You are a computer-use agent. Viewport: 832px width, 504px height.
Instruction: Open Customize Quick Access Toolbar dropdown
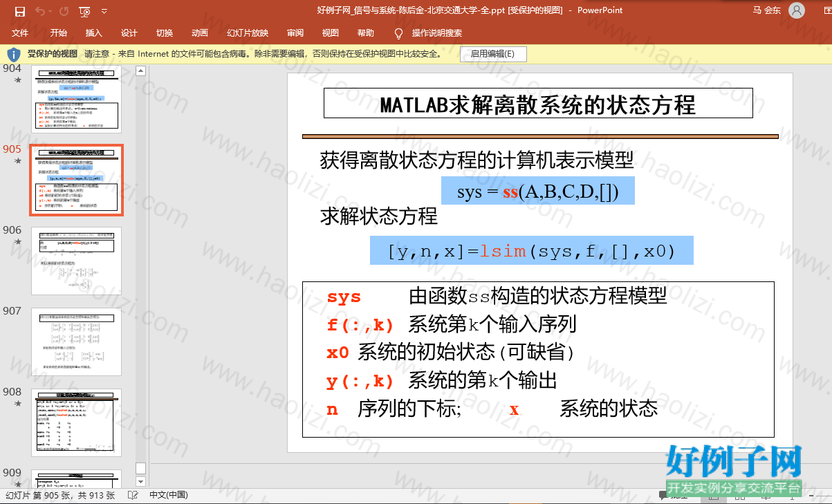(104, 12)
